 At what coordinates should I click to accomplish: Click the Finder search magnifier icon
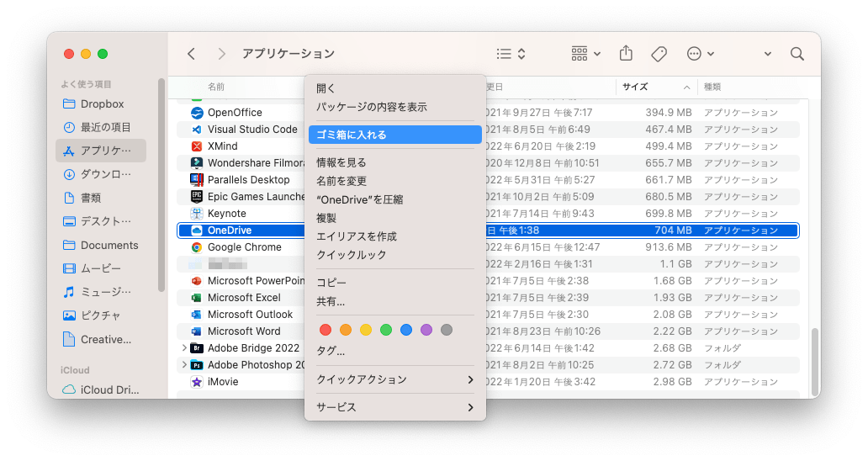(x=797, y=54)
